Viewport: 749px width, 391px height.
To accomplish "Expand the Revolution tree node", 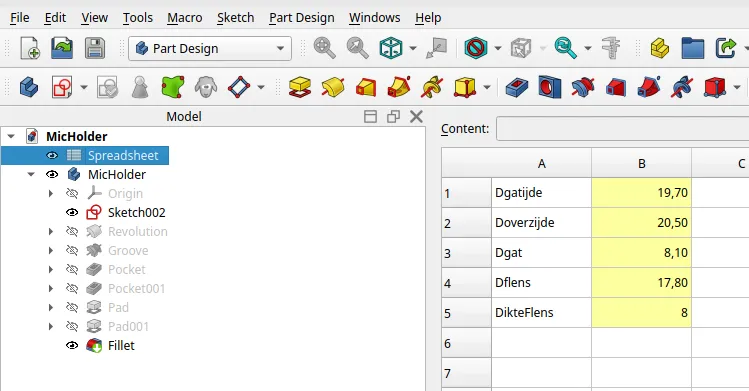I will [51, 232].
